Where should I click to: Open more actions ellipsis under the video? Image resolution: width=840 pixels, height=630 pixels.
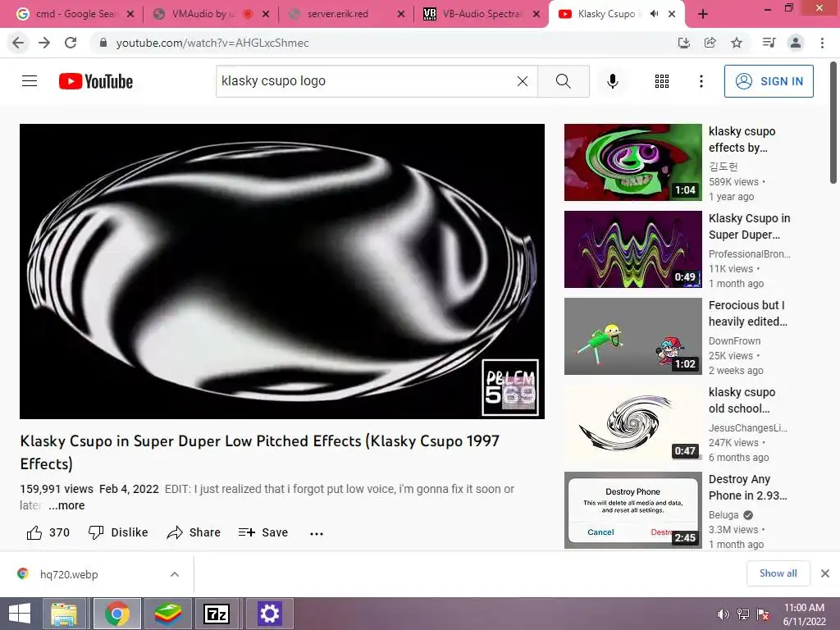tap(317, 533)
